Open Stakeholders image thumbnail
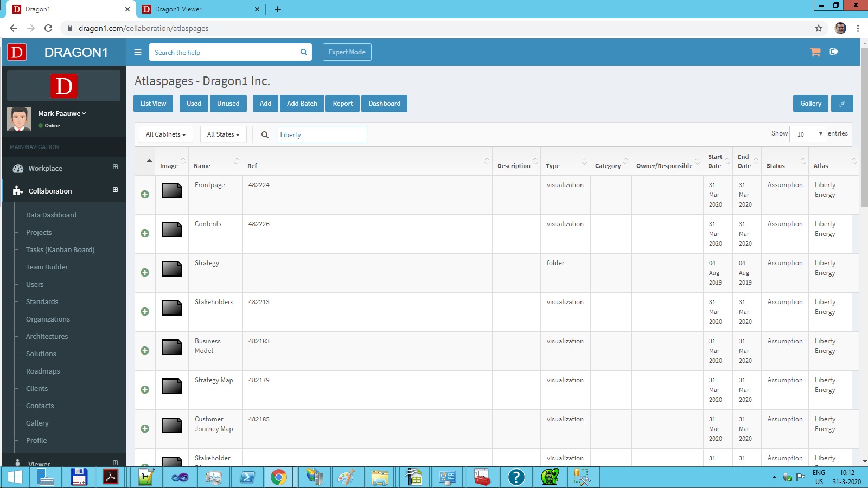The width and height of the screenshot is (868, 488). [172, 308]
